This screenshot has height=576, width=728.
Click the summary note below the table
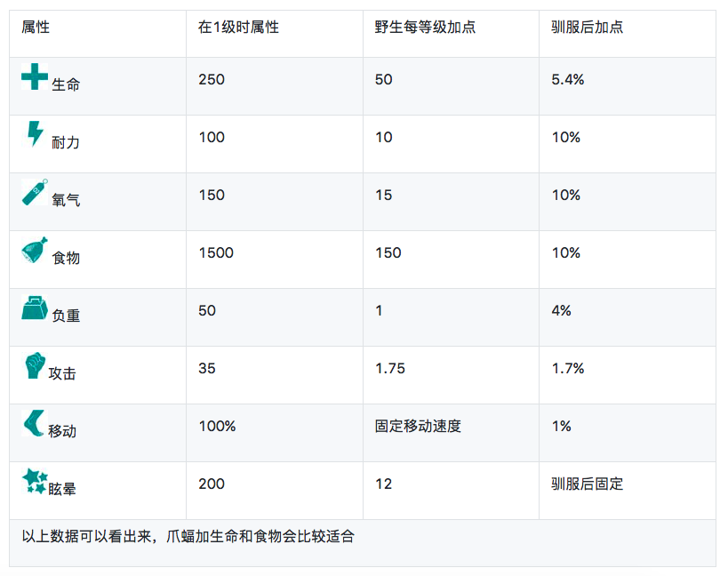pyautogui.click(x=193, y=536)
